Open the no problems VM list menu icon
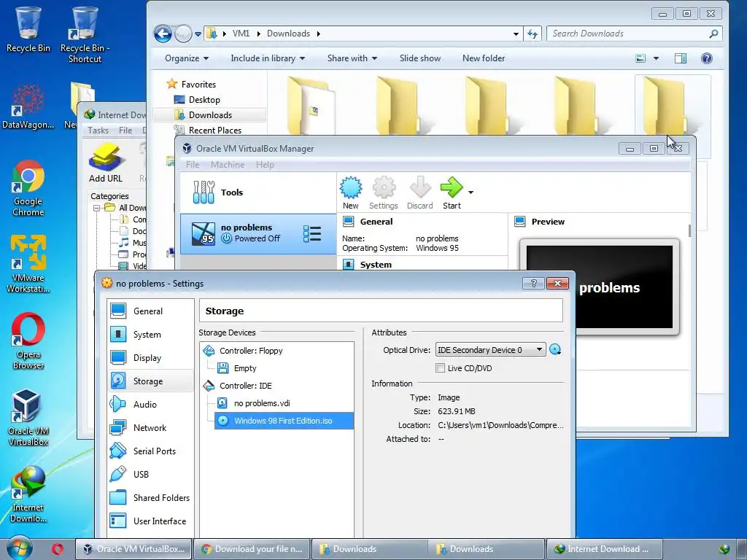 [312, 234]
